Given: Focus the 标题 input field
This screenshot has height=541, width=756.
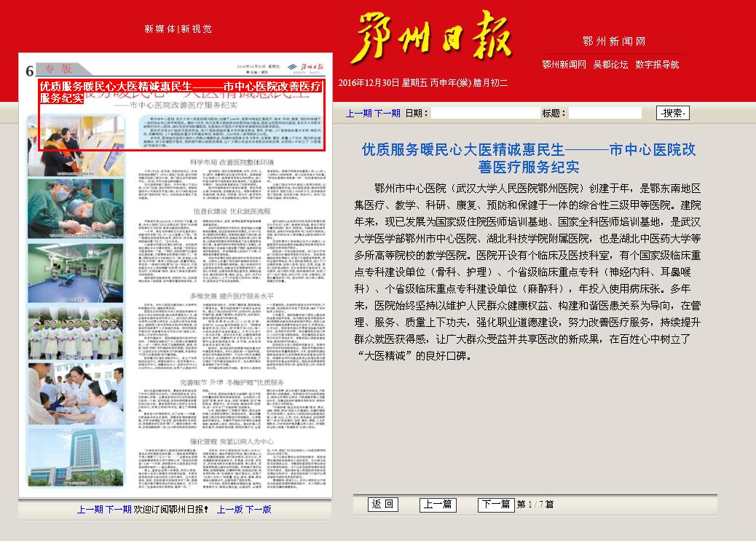Looking at the screenshot, I should (x=605, y=114).
